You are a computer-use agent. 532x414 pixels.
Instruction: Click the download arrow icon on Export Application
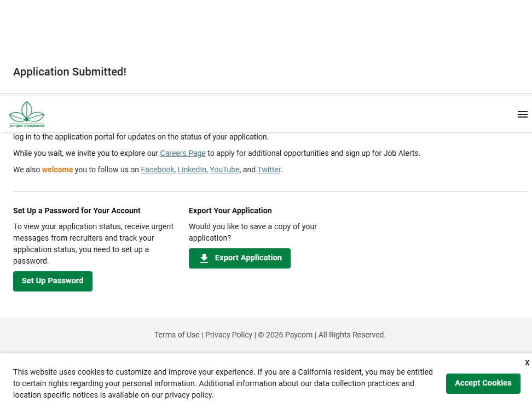pyautogui.click(x=204, y=258)
